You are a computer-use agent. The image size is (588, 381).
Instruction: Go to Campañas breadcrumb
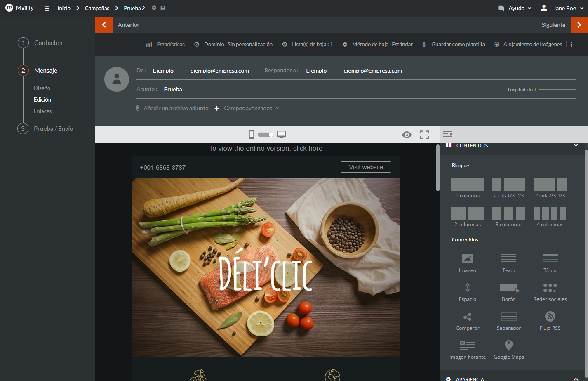[x=97, y=8]
